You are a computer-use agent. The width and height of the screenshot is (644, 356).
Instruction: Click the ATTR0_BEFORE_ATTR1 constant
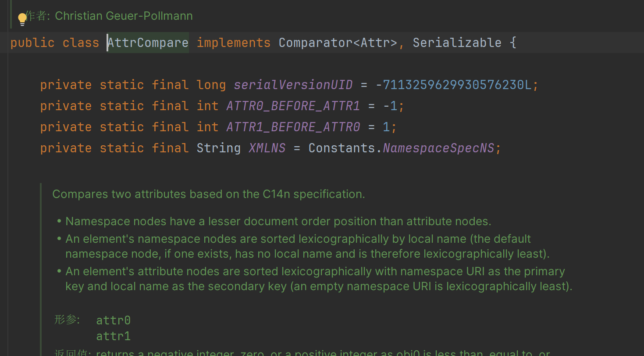pos(293,106)
